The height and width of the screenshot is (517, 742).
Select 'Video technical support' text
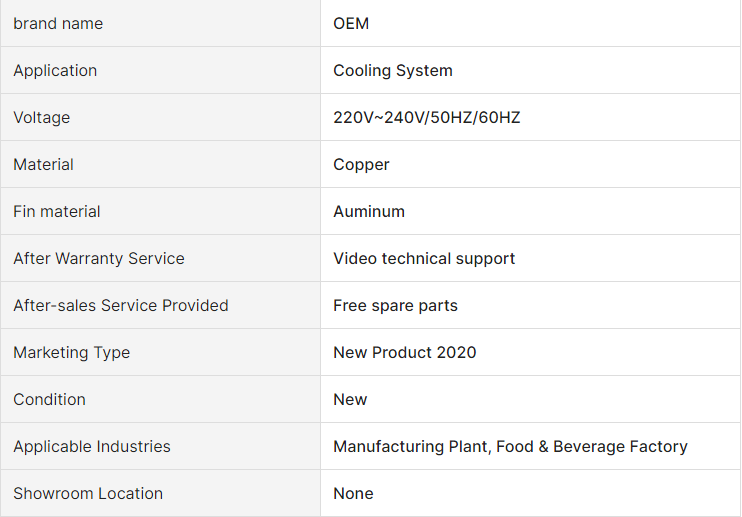[x=424, y=258]
